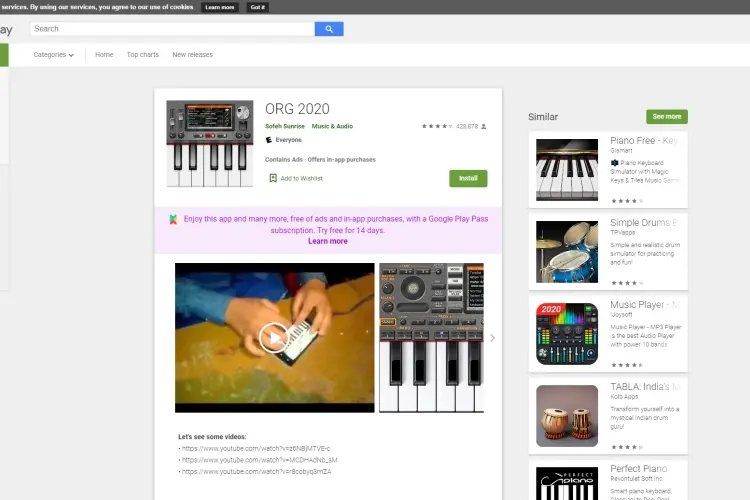Open Music & Audio category link
This screenshot has width=750, height=500.
332,126
